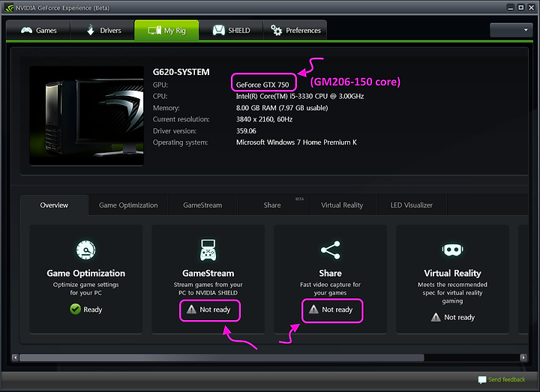Open the LED Visualizer sub-tab

click(x=411, y=205)
